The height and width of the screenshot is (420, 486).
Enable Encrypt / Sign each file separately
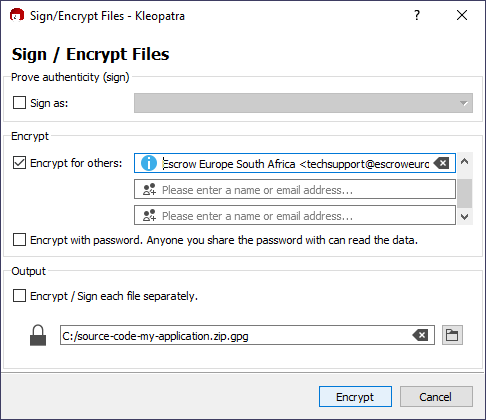coord(19,296)
